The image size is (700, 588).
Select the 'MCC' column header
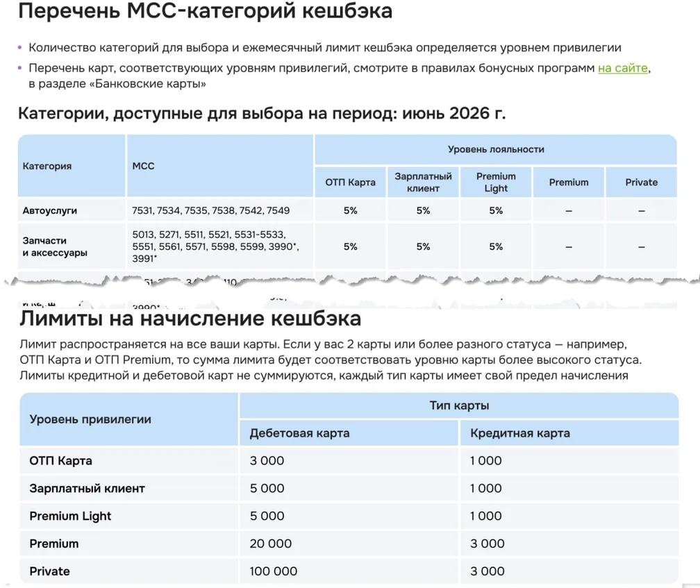click(x=219, y=165)
